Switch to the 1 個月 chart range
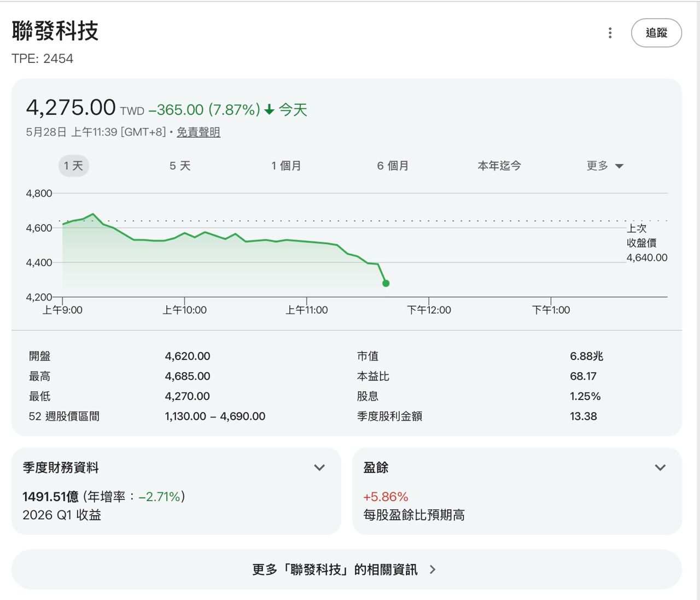This screenshot has width=700, height=600. 286,166
